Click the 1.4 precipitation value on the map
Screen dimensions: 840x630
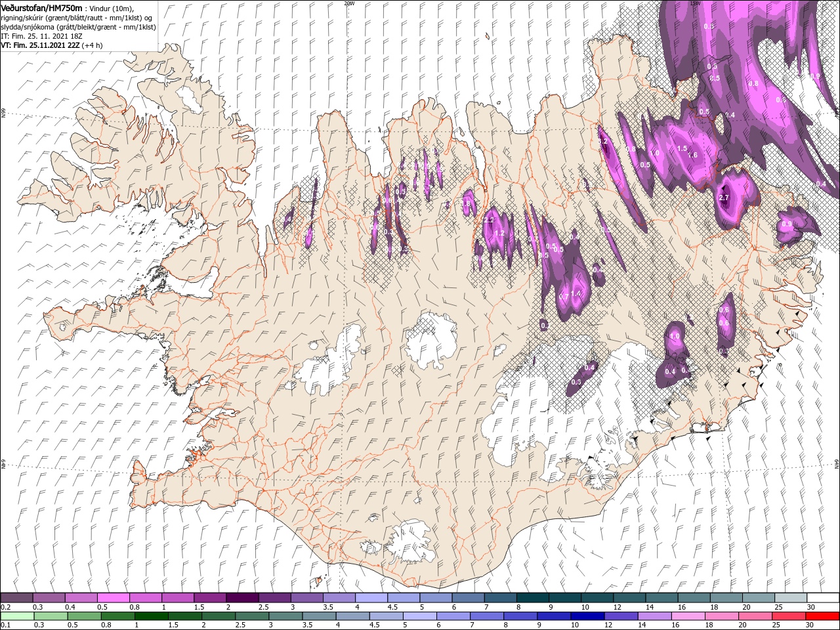576,293
